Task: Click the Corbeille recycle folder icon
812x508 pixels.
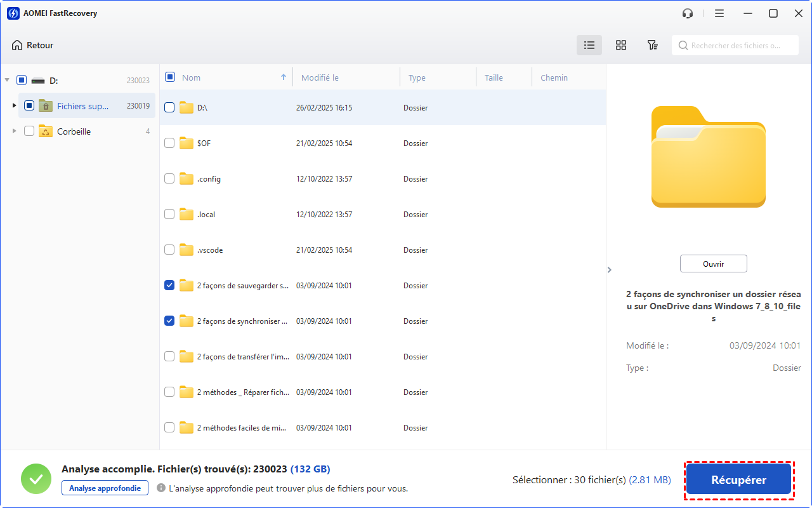Action: coord(46,131)
